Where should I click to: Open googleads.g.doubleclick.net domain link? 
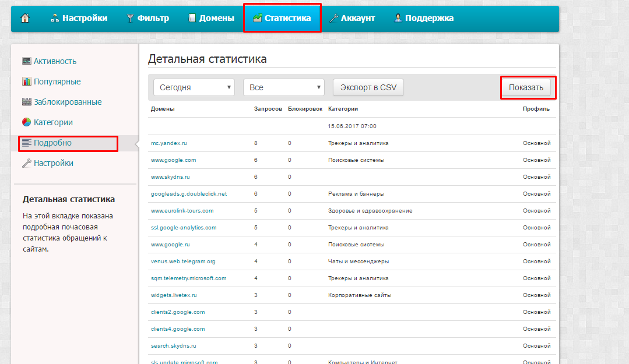(x=189, y=193)
